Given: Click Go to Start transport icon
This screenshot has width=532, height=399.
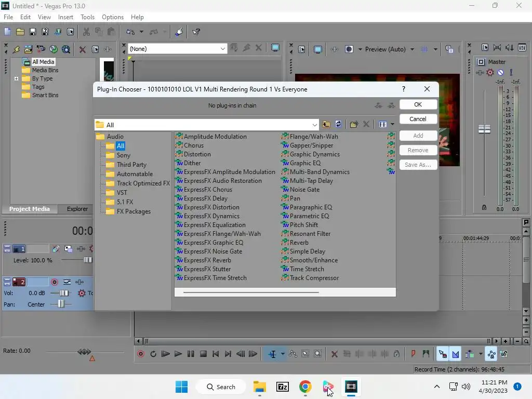Looking at the screenshot, I should coord(216,354).
